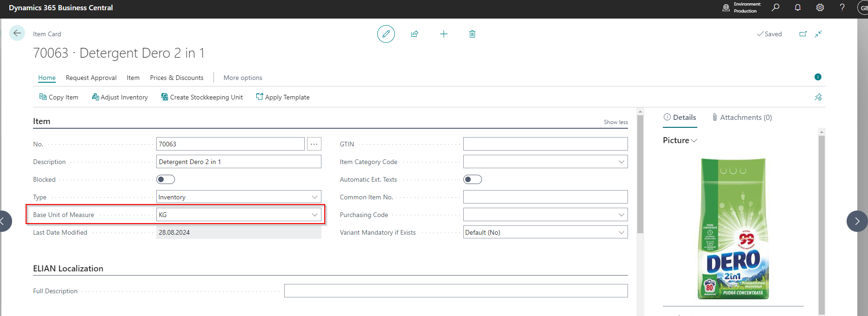Collapse the page with shrink arrows icon
Screen dimensions: 868x316
pyautogui.click(x=818, y=34)
